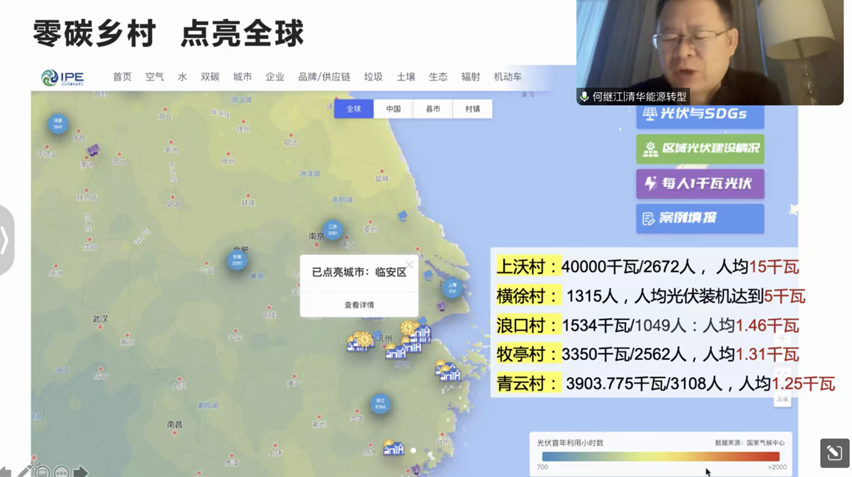852x477 pixels.
Task: Click the 浙江 cluster bubble on the map
Action: (380, 404)
